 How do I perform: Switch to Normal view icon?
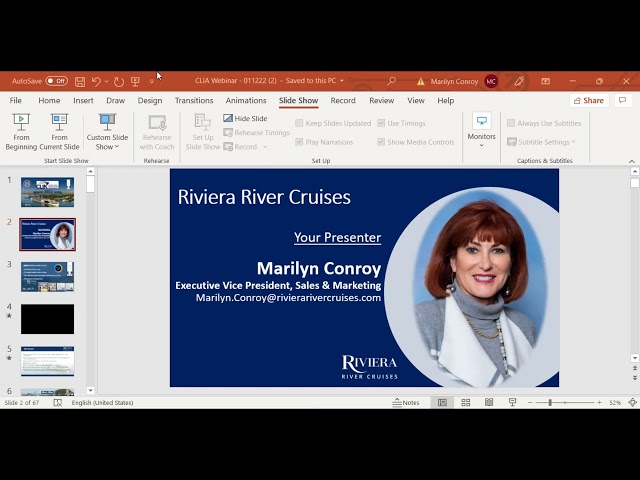pyautogui.click(x=442, y=403)
